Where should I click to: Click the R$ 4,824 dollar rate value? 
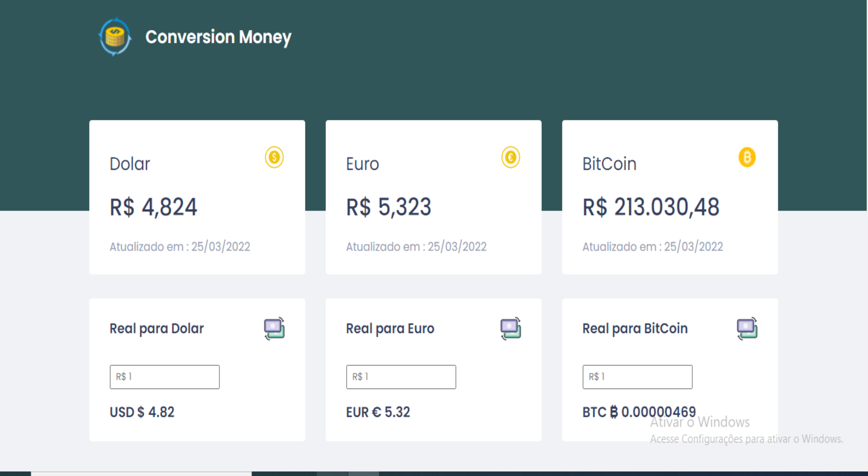(154, 207)
